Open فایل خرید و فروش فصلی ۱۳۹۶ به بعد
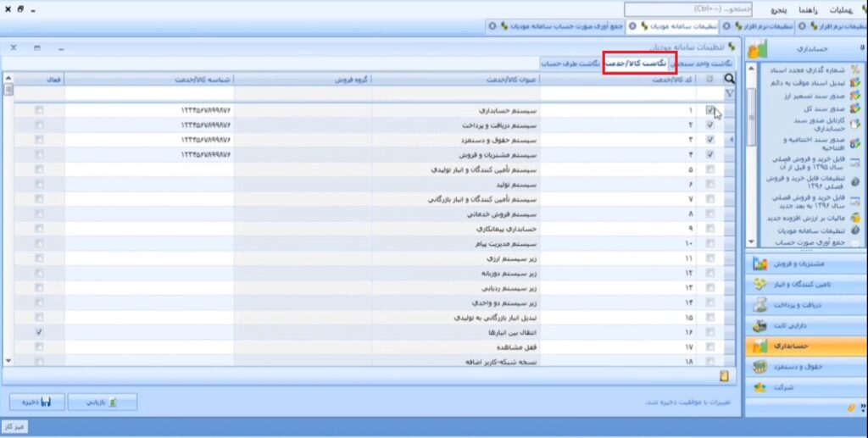868x438 pixels. tap(815, 202)
